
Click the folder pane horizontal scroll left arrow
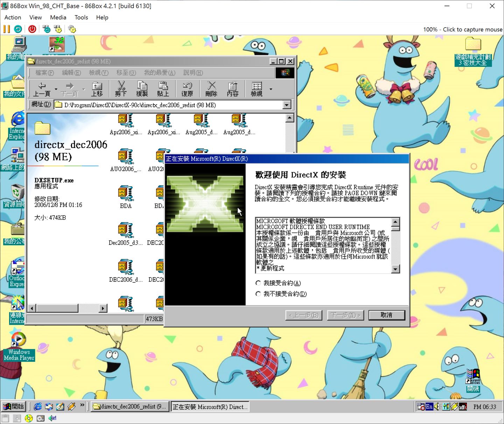(32, 308)
